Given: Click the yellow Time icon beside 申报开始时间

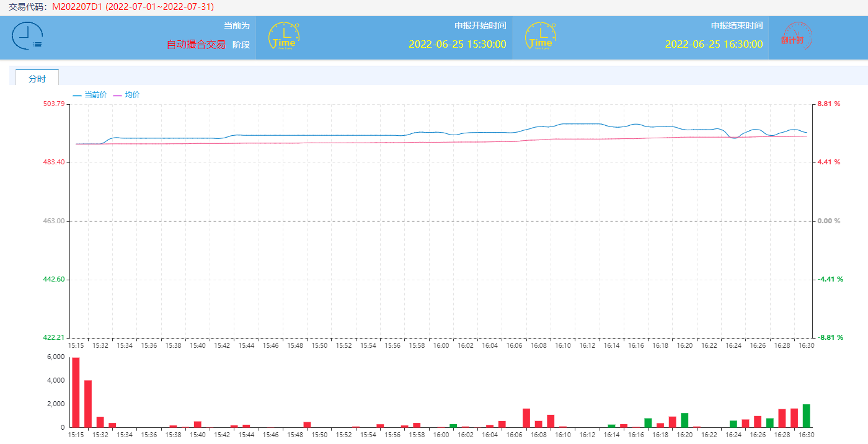Looking at the screenshot, I should coord(284,37).
